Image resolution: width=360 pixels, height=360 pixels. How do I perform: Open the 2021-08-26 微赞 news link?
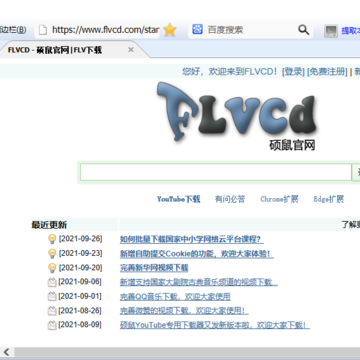tap(184, 311)
